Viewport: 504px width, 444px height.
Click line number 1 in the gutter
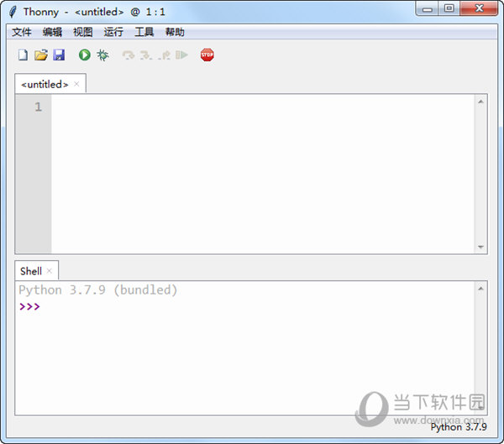click(39, 107)
